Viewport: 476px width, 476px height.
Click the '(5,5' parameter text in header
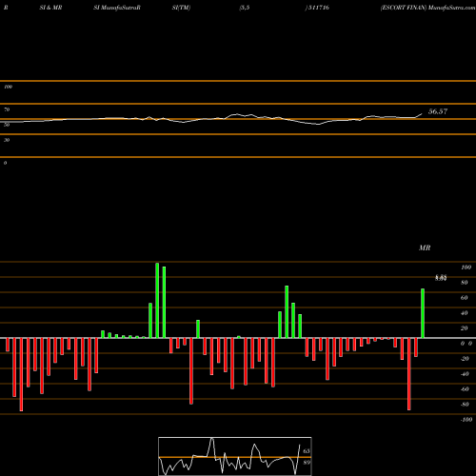pos(245,8)
